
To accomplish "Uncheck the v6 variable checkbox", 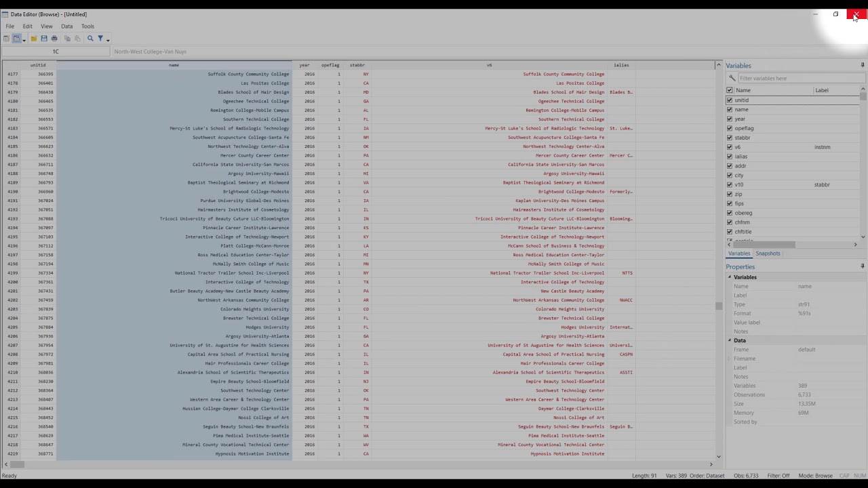I will (730, 147).
